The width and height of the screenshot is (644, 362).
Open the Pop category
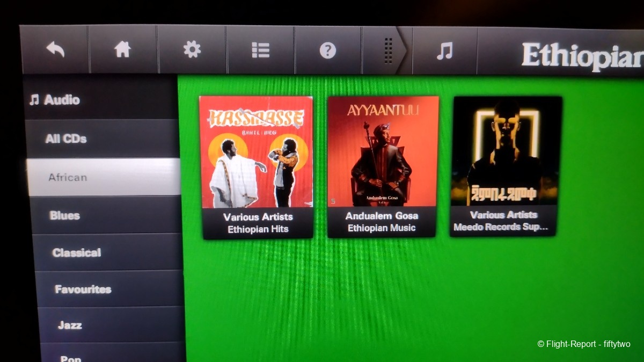[x=113, y=353]
